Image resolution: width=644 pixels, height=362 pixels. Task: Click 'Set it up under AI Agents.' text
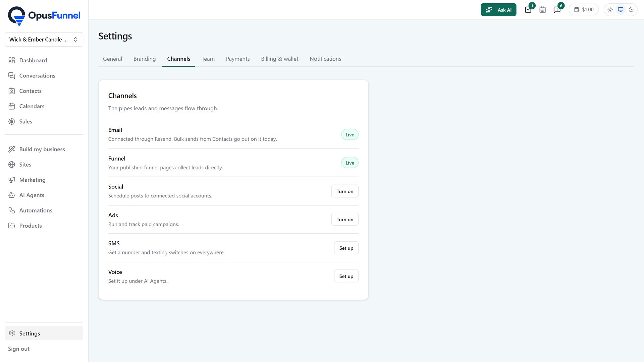coord(138,281)
